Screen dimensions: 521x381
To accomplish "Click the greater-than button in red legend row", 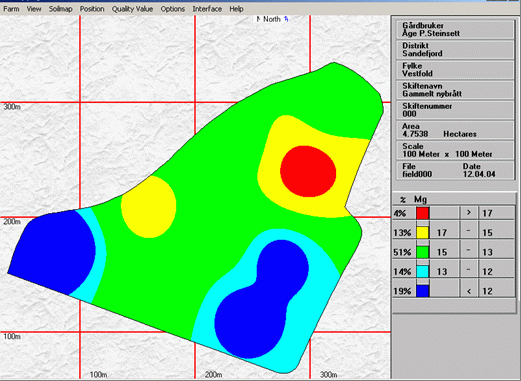I will 469,213.
